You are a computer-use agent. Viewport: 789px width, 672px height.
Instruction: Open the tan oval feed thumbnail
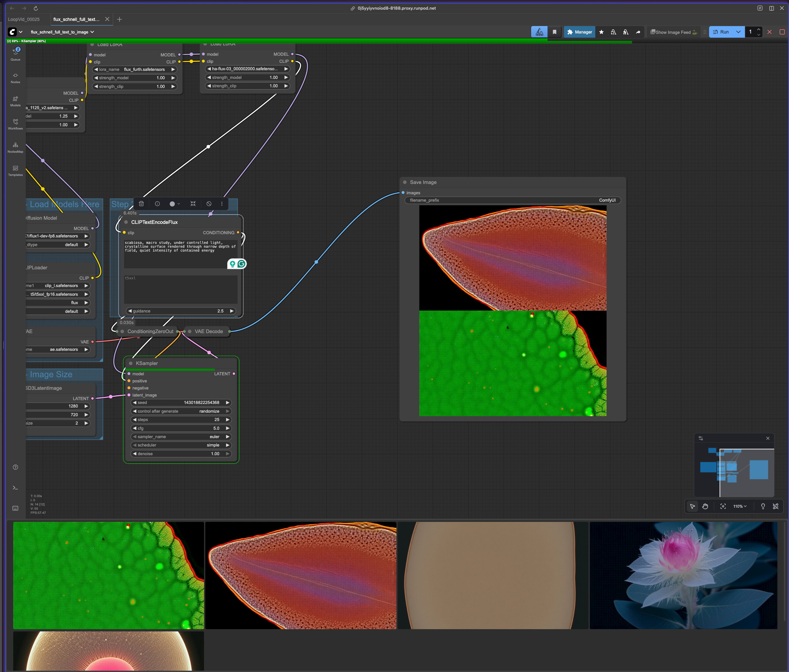tap(493, 575)
